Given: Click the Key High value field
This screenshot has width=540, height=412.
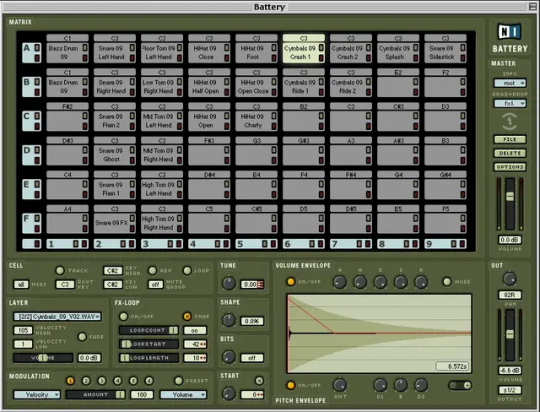Looking at the screenshot, I should point(113,271).
